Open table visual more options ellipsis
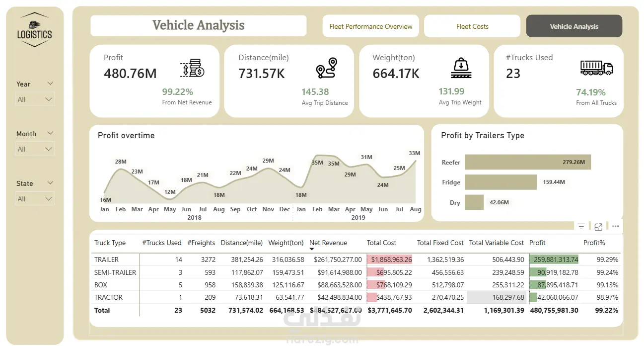This screenshot has width=644, height=346. point(616,227)
